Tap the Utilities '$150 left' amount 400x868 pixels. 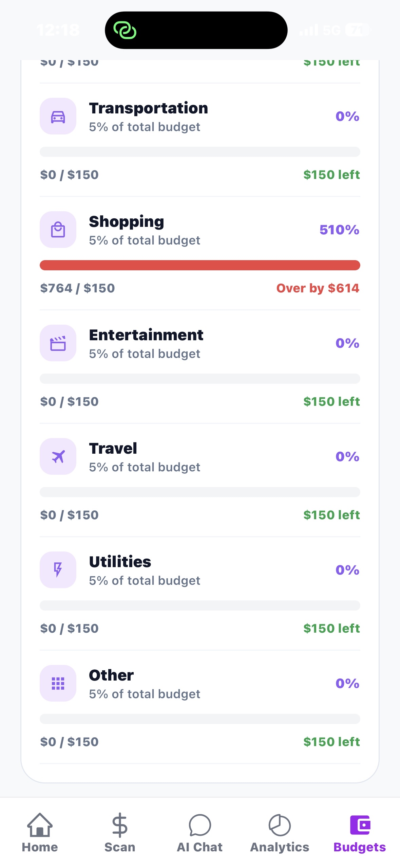331,629
